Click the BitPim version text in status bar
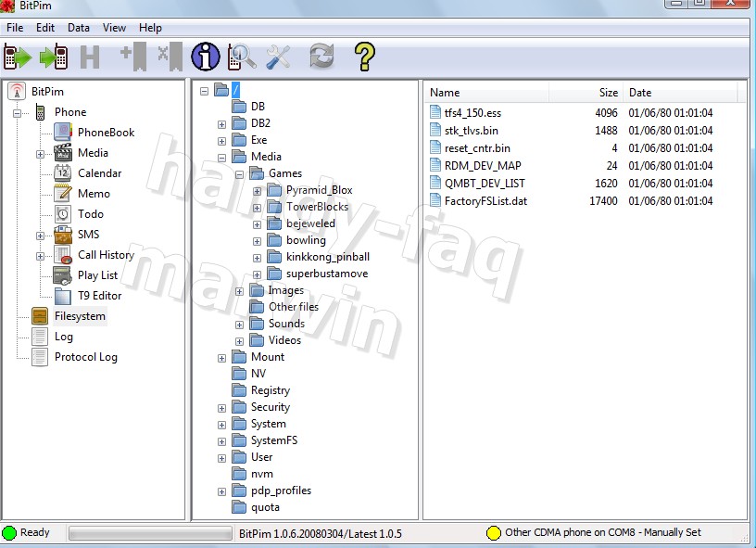Viewport: 756px width, 548px height. point(321,533)
